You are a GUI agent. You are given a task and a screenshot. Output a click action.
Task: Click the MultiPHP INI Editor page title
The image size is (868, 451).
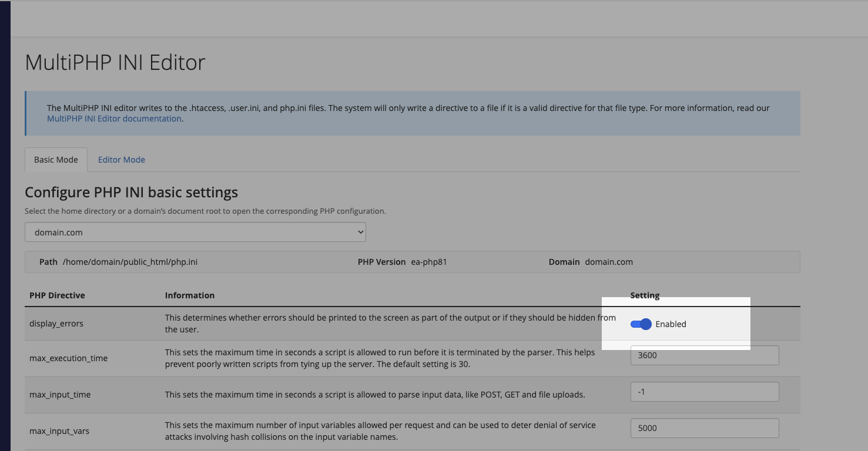(x=115, y=62)
